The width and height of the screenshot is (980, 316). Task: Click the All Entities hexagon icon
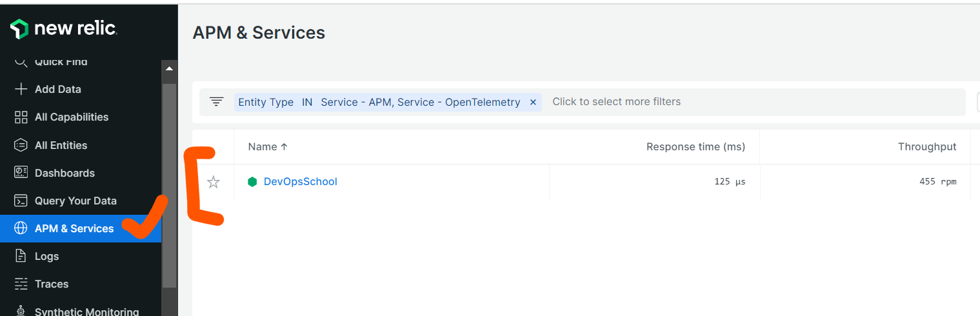(21, 145)
